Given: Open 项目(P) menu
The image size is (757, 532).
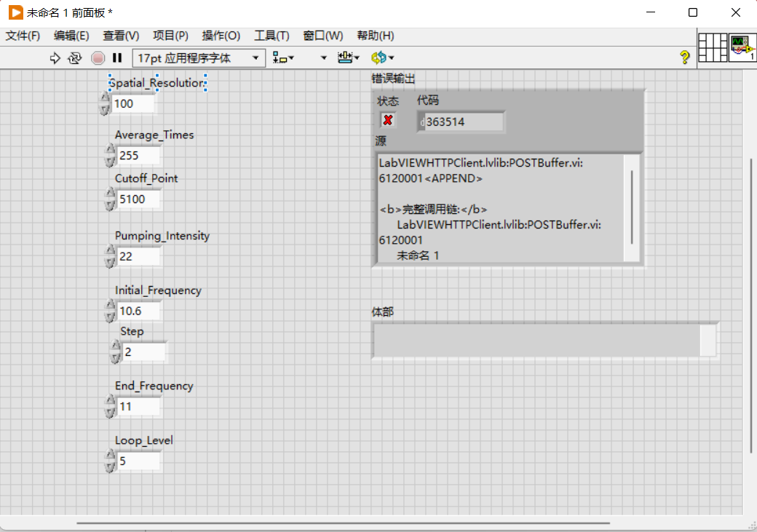Looking at the screenshot, I should (x=170, y=36).
